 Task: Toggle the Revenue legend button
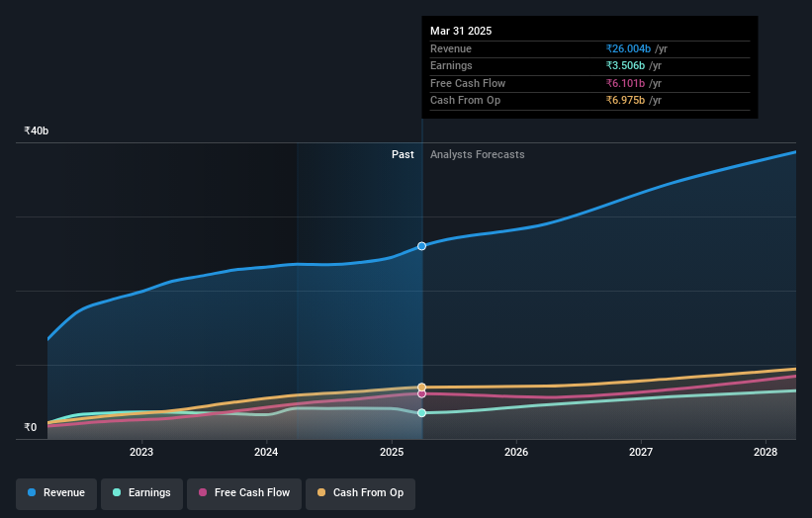(56, 493)
